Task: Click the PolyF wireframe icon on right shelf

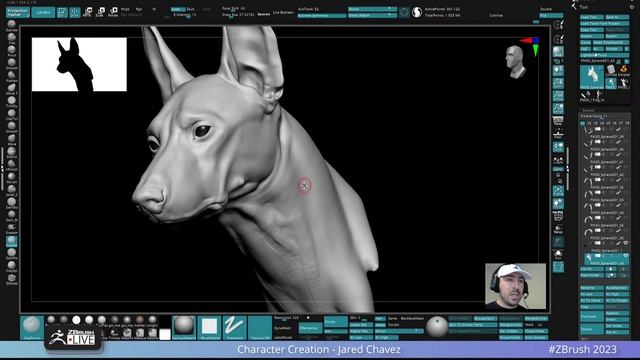Action: click(x=558, y=216)
